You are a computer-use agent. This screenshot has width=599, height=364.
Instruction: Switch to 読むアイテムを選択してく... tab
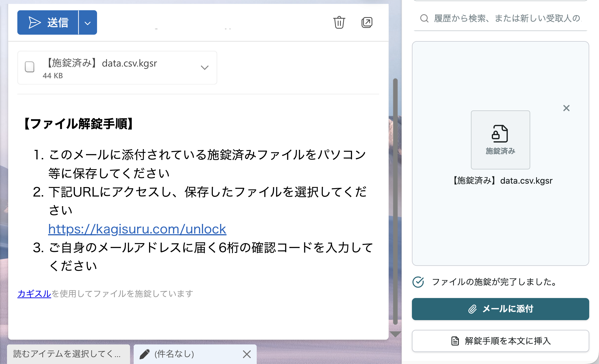click(x=69, y=354)
